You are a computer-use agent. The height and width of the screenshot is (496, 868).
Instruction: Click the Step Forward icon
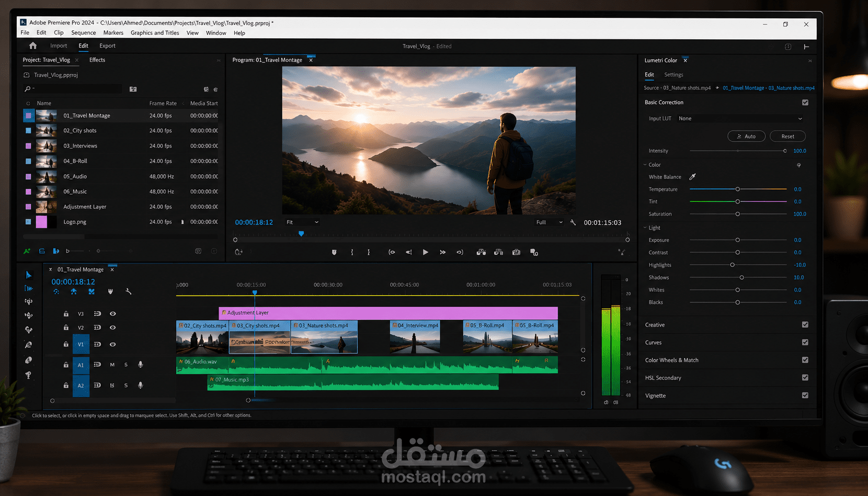point(443,252)
